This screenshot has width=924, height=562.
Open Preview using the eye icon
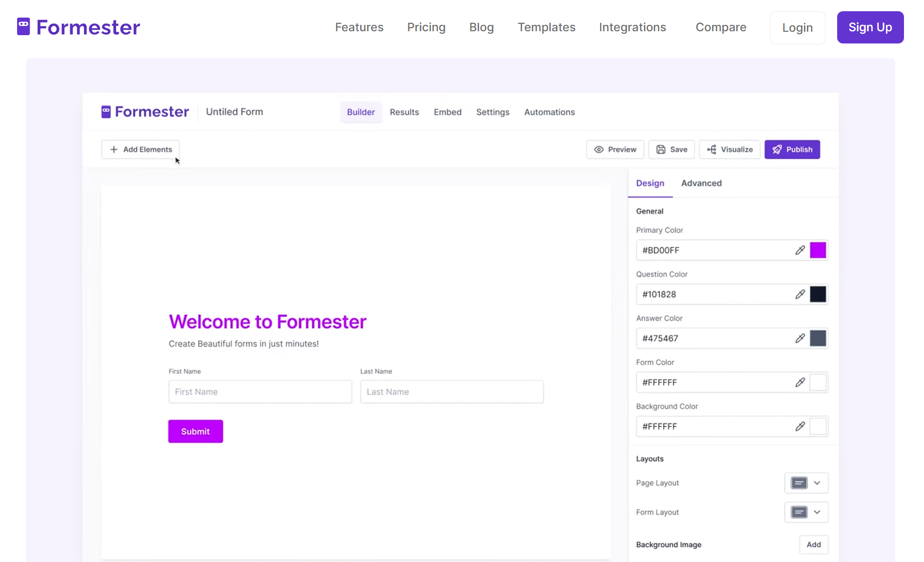(599, 149)
